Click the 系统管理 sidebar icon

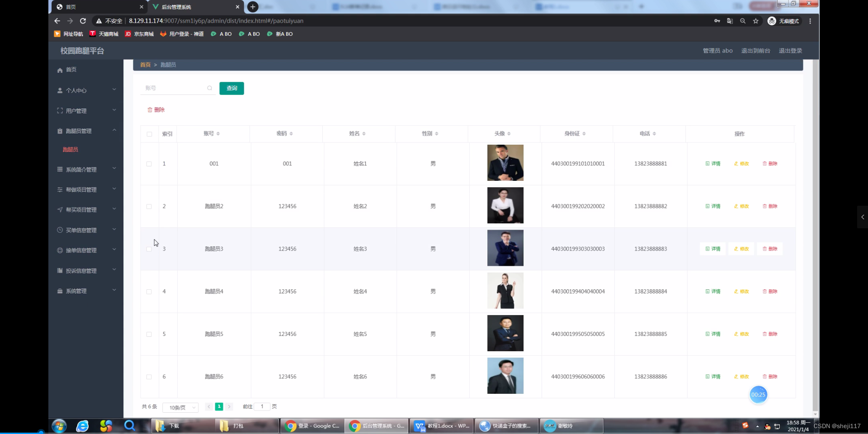(60, 291)
